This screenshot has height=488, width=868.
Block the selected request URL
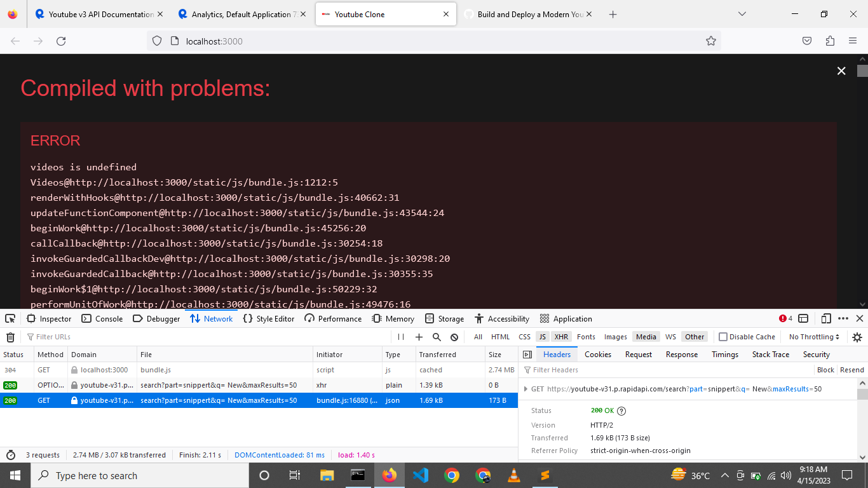point(825,369)
